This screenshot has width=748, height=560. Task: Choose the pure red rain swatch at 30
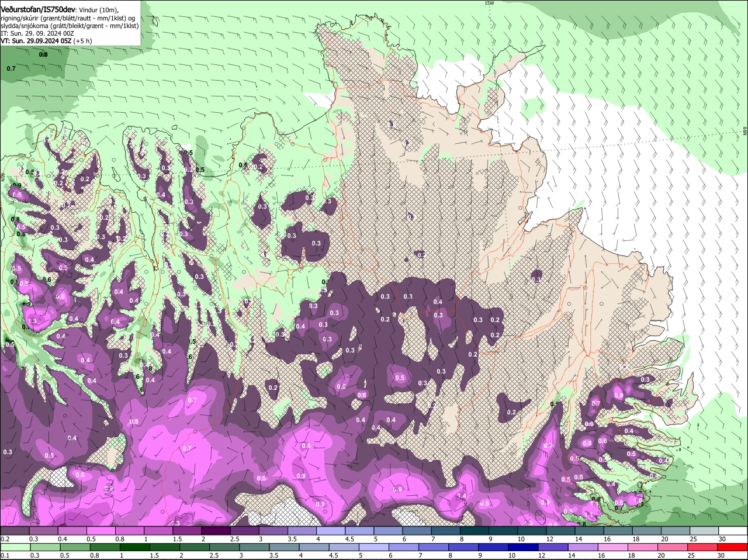click(x=732, y=547)
